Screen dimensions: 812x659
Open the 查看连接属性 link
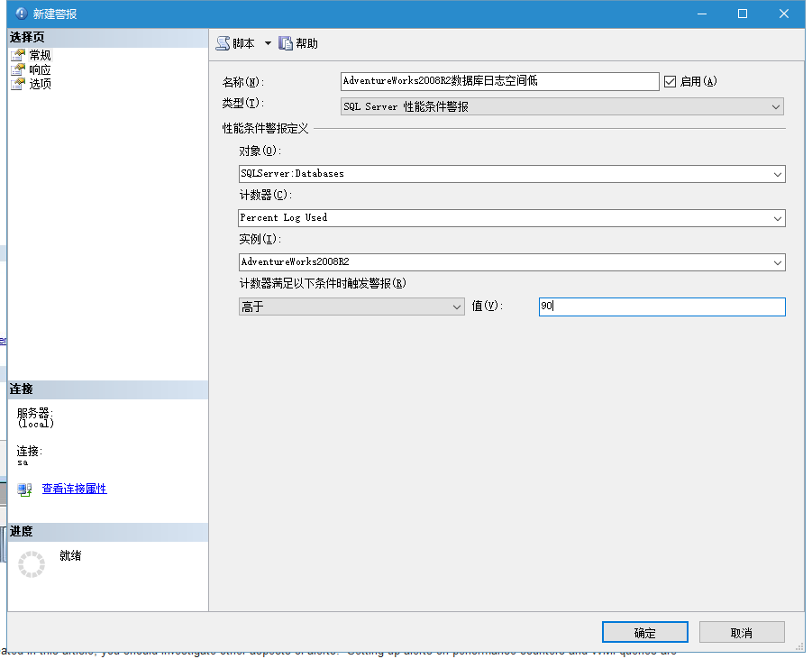(x=74, y=489)
